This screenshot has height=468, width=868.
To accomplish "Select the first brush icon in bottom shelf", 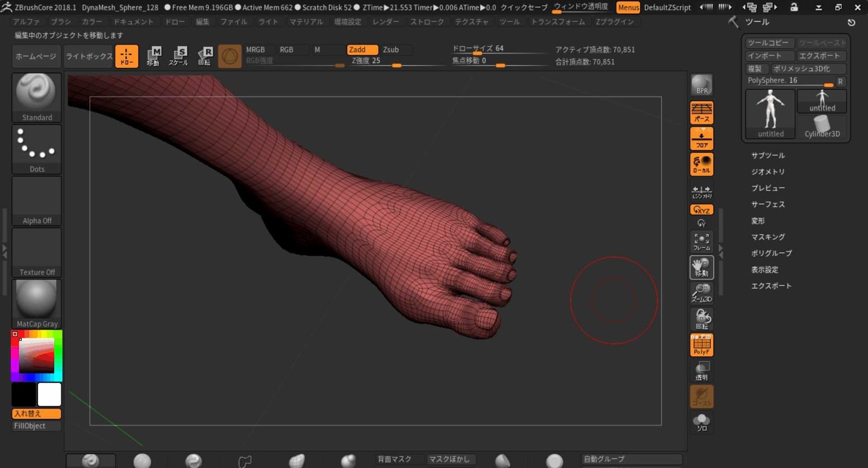I will (91, 460).
